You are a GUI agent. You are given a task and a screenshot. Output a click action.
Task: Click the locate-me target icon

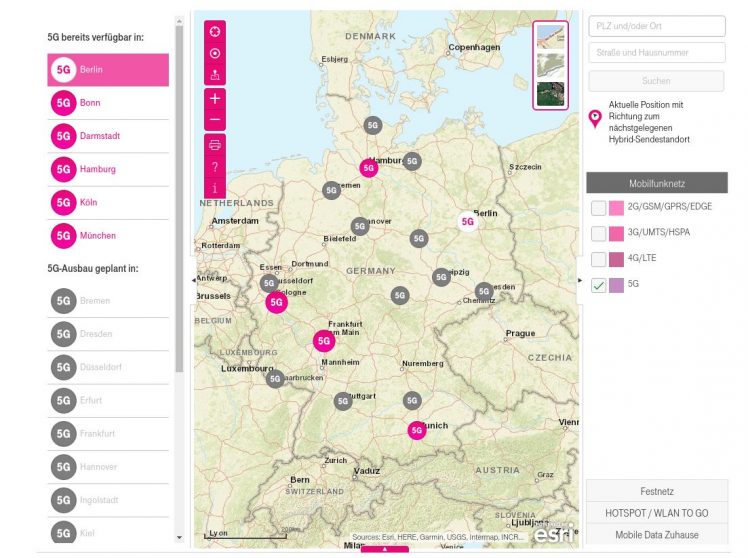coord(215,53)
